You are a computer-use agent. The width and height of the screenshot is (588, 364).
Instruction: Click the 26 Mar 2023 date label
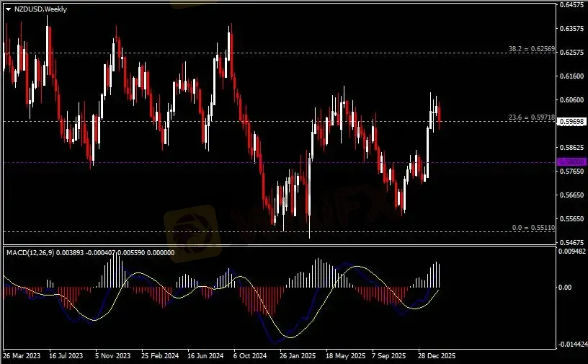21,356
